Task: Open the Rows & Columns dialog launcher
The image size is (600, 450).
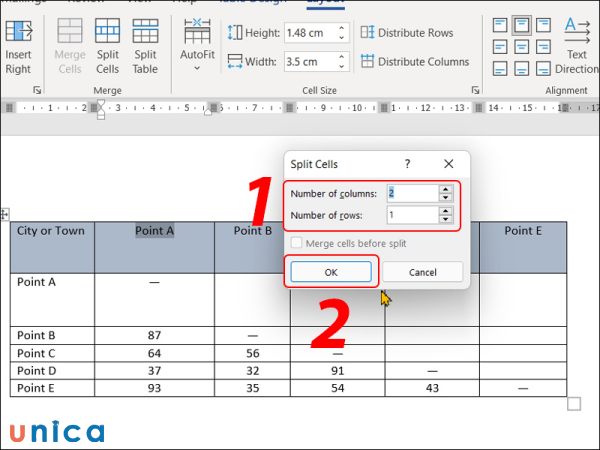Action: point(37,90)
